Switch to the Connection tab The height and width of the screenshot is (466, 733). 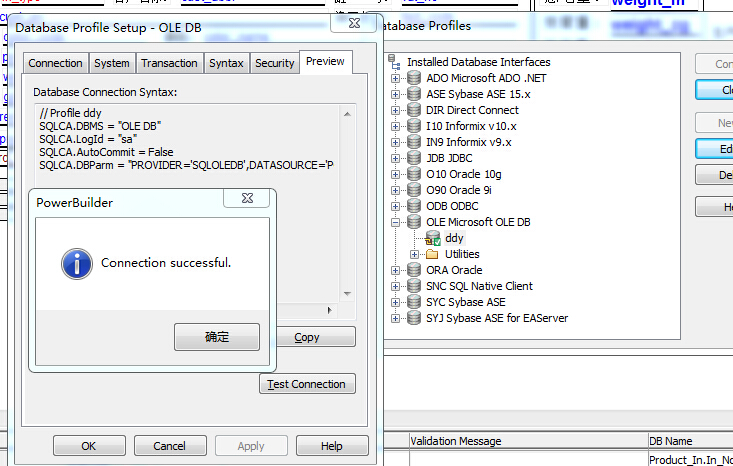coord(55,63)
